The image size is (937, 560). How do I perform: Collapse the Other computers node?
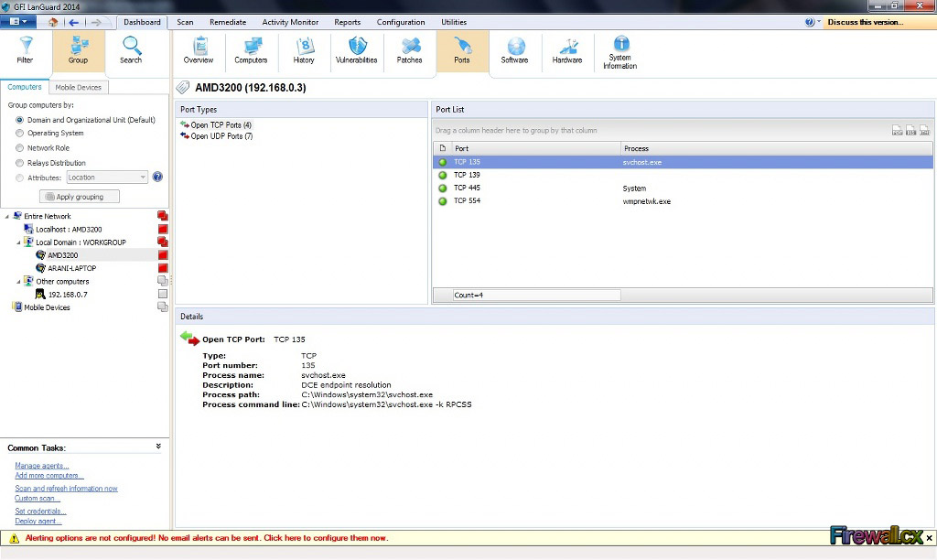[18, 282]
